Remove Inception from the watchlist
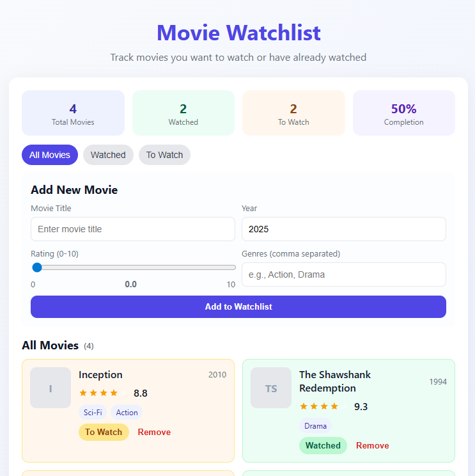The height and width of the screenshot is (476, 475). tap(154, 432)
